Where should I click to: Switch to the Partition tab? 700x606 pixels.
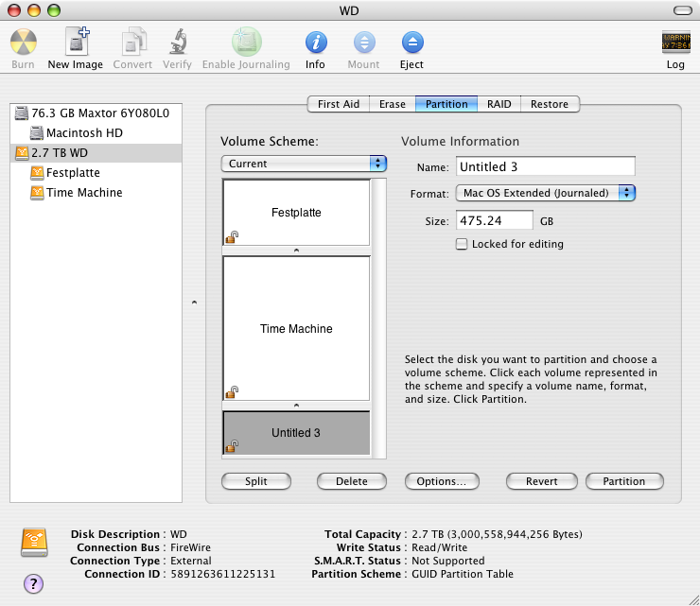(446, 104)
